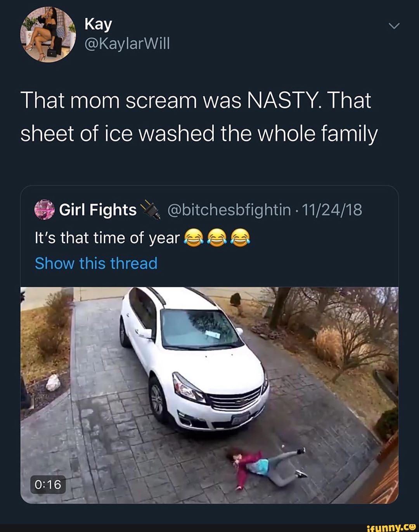Expand the tweet options chevron
419x532 pixels.
click(x=394, y=26)
